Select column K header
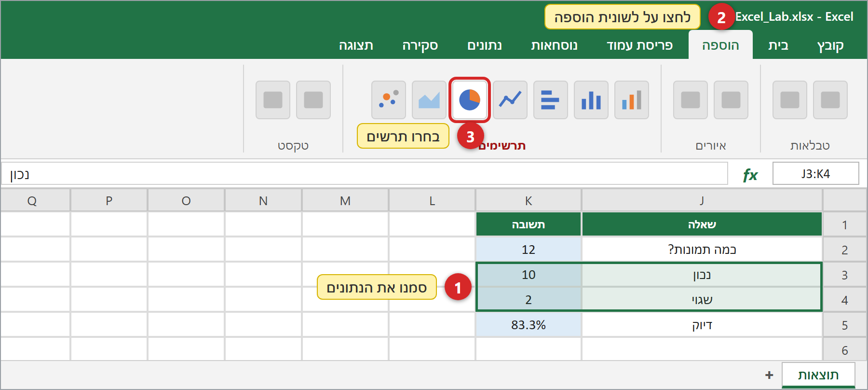The width and height of the screenshot is (868, 390). click(529, 200)
